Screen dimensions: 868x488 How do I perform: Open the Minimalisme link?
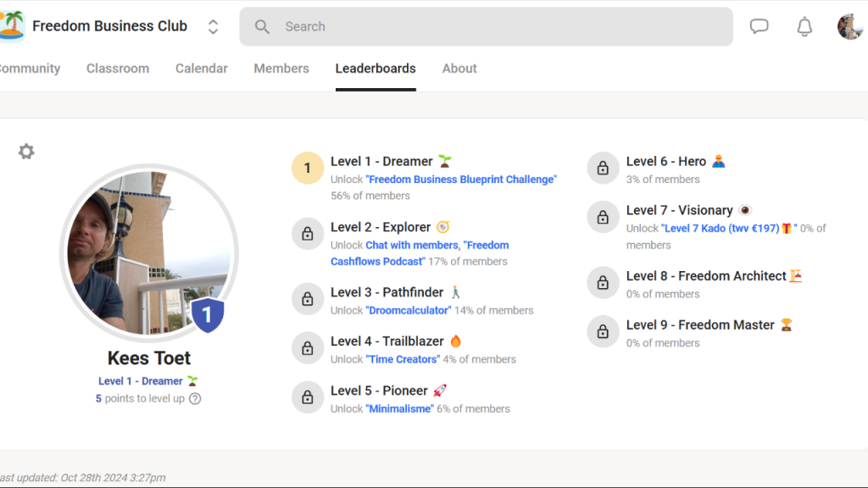click(x=400, y=409)
